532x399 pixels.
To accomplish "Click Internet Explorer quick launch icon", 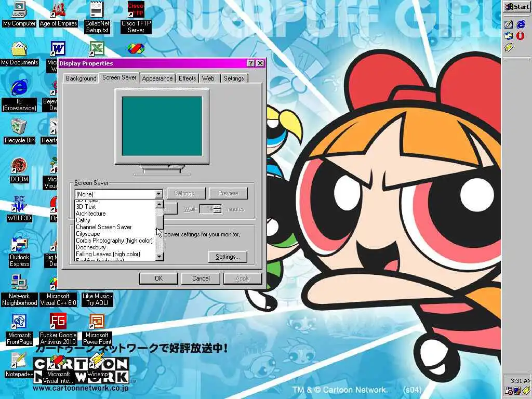I will [x=521, y=24].
